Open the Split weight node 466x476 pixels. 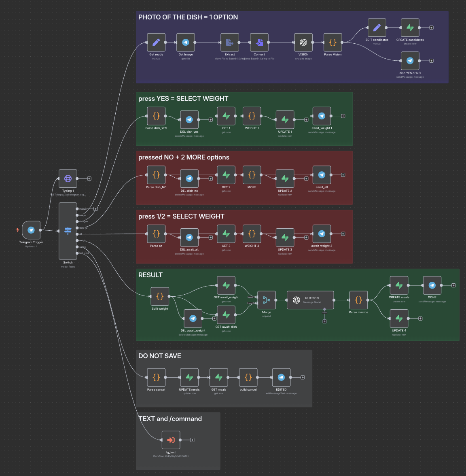[160, 296]
